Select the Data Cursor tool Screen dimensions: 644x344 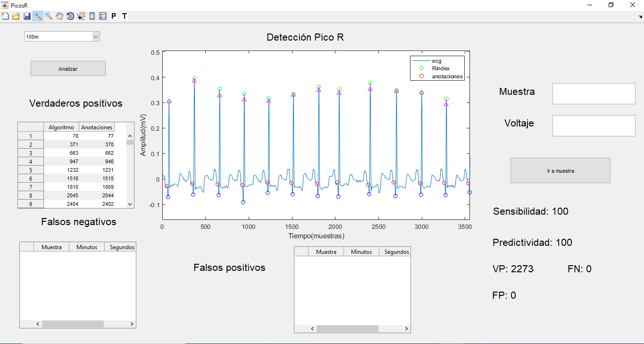click(x=81, y=16)
